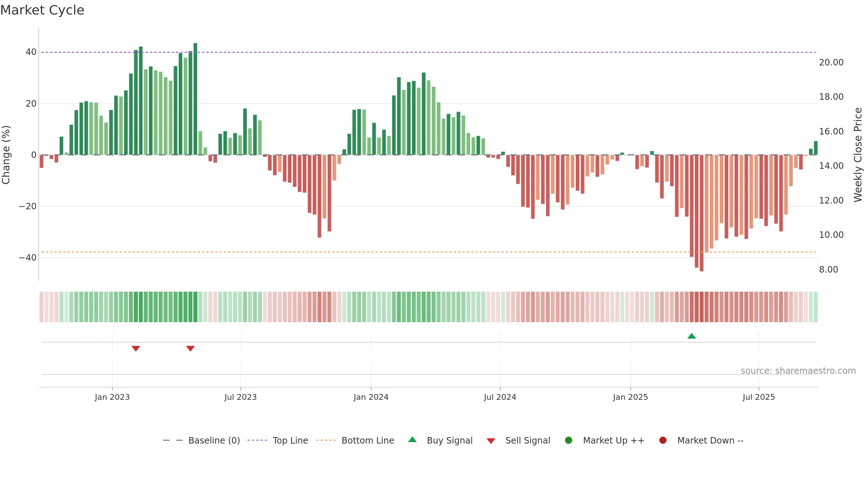This screenshot has height=488, width=868.
Task: Click the Weekly Close Price axis title
Action: click(x=858, y=155)
